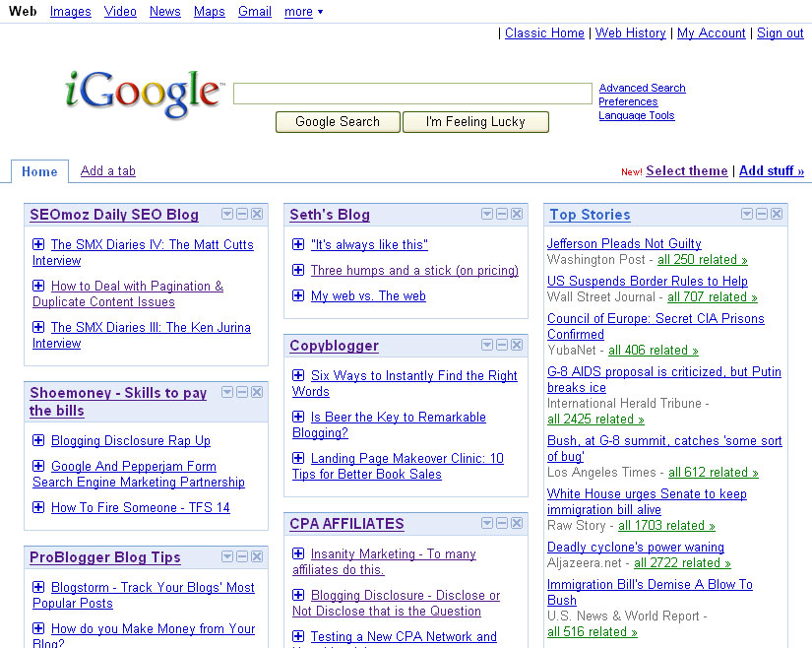This screenshot has width=812, height=648.
Task: Close the CPA AFFILIATES gadget
Action: (517, 523)
